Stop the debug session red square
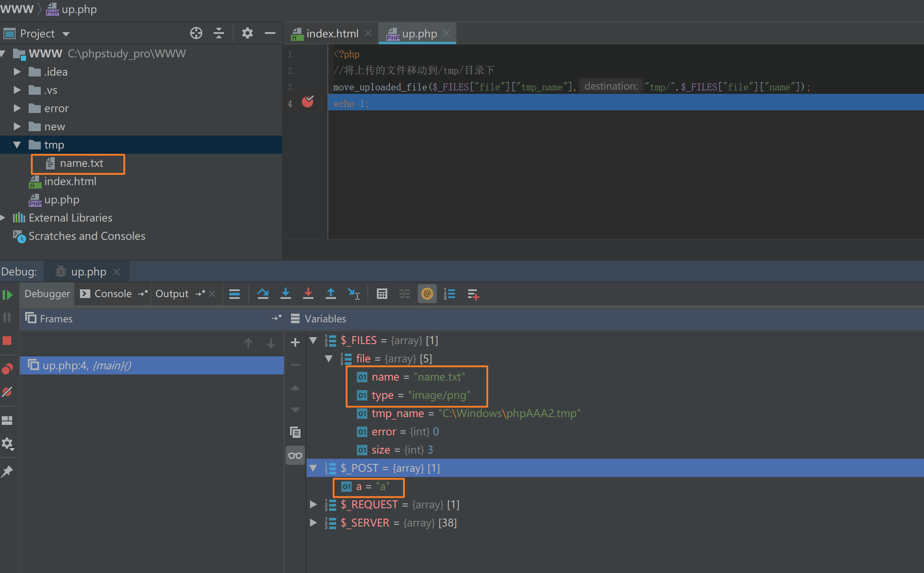The height and width of the screenshot is (573, 924). (x=7, y=341)
